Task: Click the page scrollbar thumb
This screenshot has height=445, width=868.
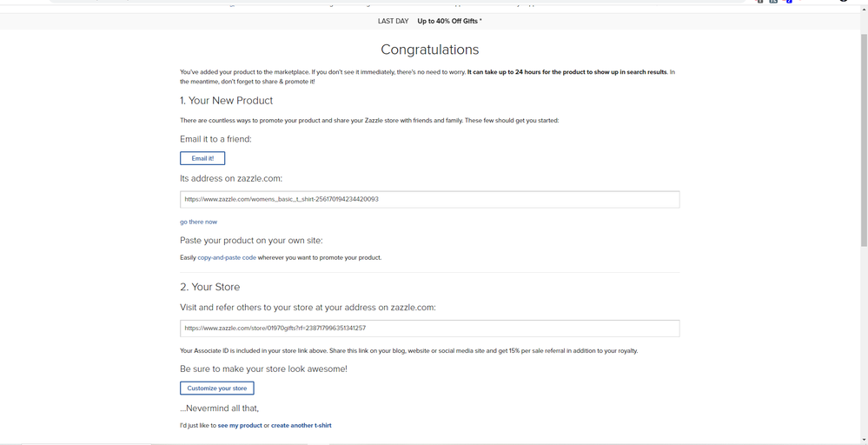Action: [864, 139]
